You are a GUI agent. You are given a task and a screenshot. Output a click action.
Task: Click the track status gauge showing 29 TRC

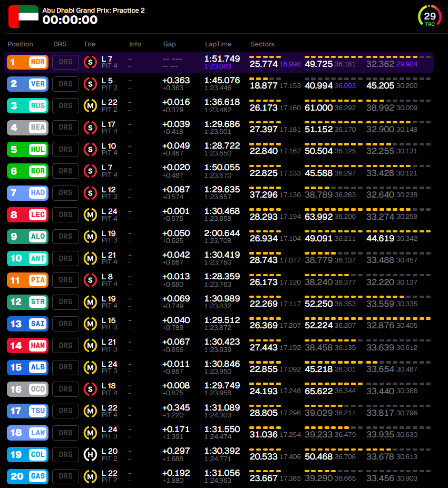(430, 16)
